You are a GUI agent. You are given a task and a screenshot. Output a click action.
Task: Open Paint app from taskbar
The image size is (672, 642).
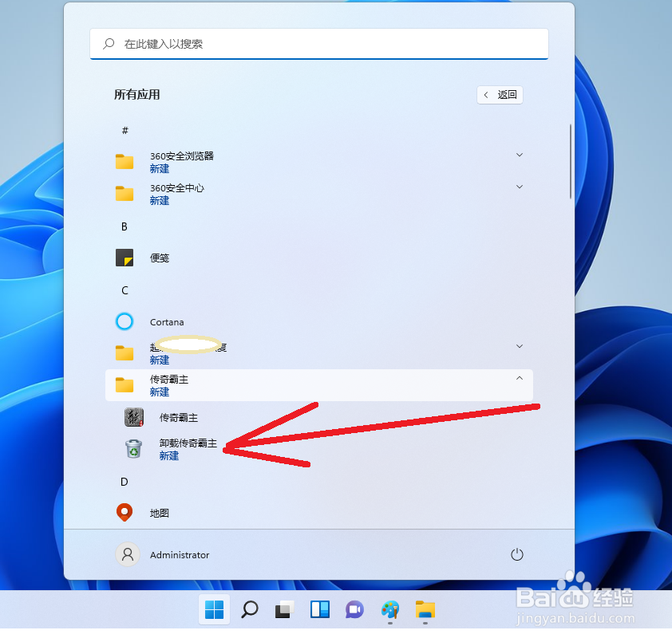[x=390, y=609]
